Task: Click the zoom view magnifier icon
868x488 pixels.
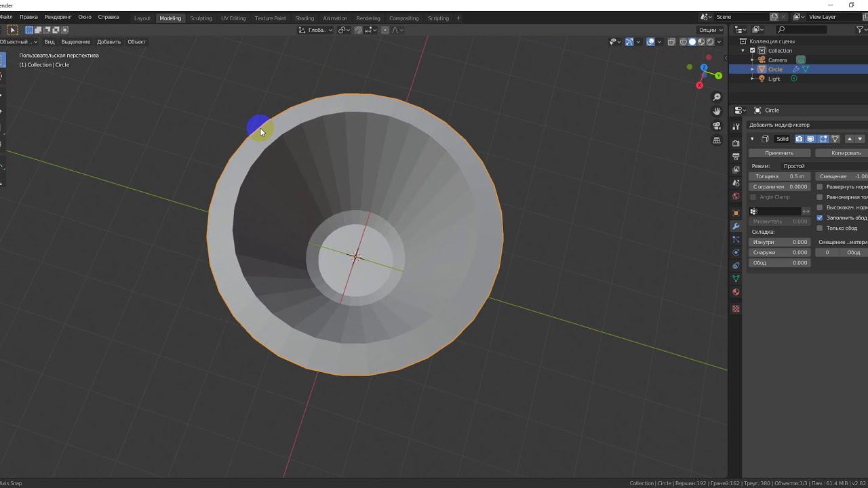Action: pos(717,97)
